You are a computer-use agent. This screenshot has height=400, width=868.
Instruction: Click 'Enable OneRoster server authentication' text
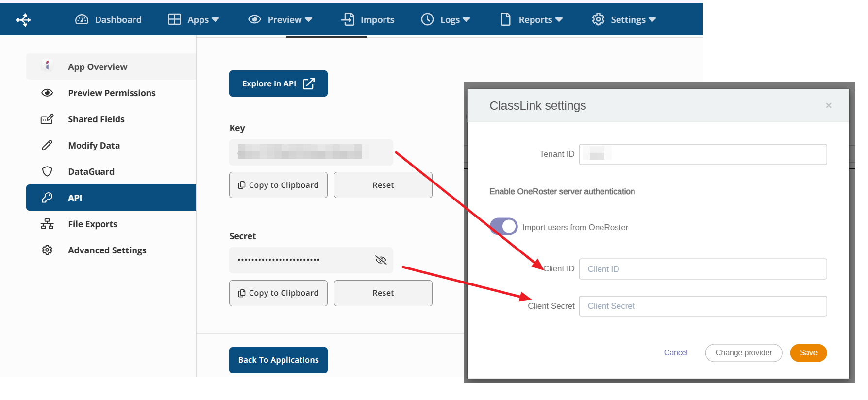click(x=562, y=191)
